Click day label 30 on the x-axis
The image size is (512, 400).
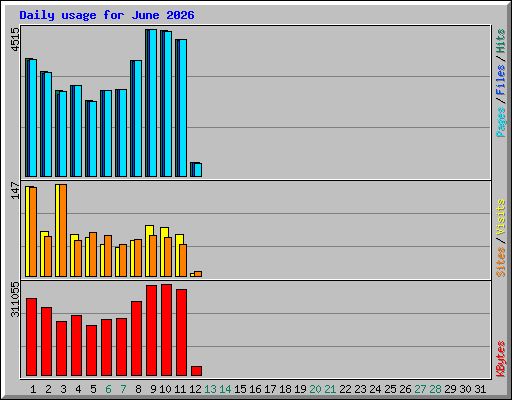point(465,389)
